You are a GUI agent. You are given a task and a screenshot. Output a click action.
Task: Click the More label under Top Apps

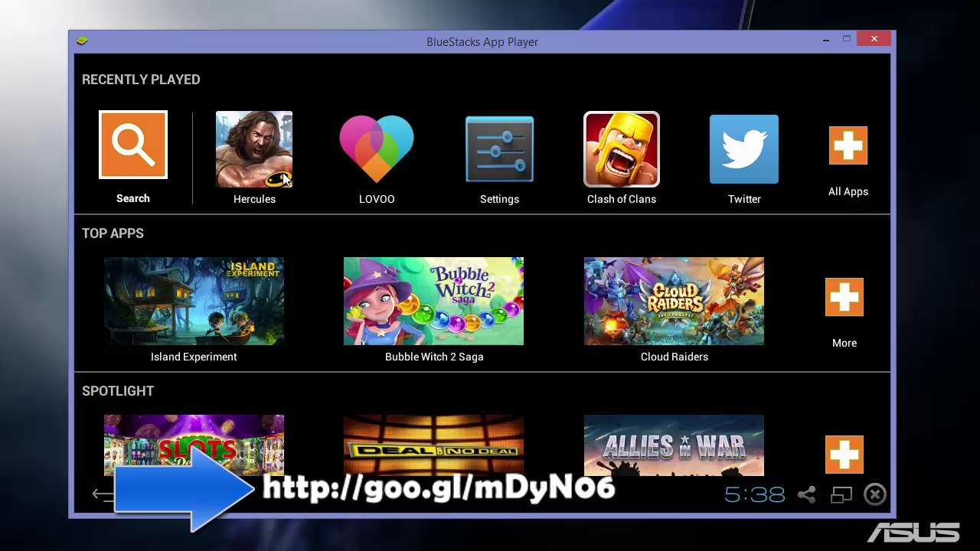(x=844, y=343)
